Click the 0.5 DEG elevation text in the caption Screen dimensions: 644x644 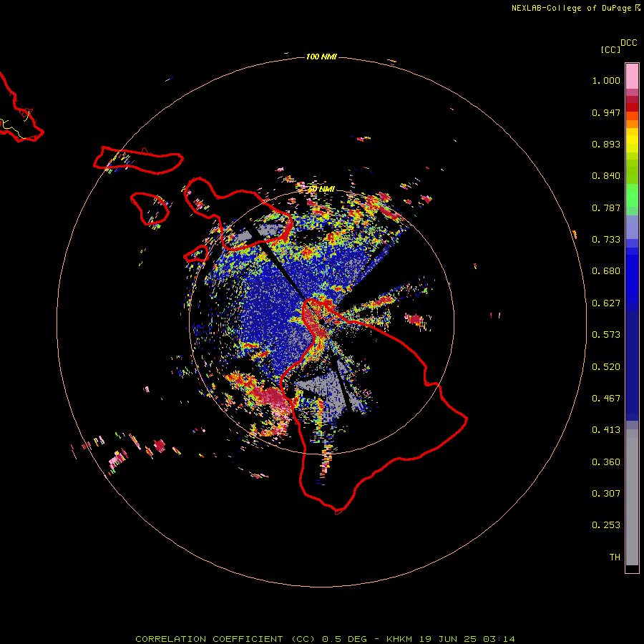point(346,639)
